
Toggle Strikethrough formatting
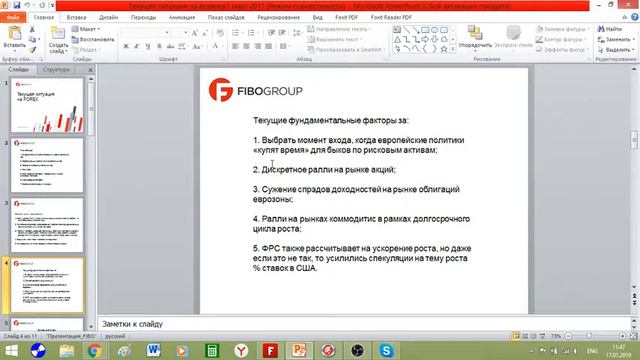pos(170,47)
